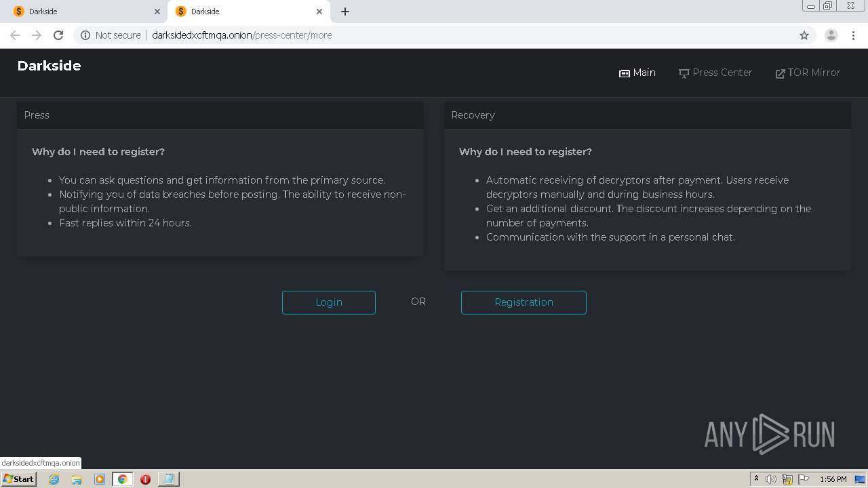Click the TOR Mirror external-link icon

pos(780,73)
